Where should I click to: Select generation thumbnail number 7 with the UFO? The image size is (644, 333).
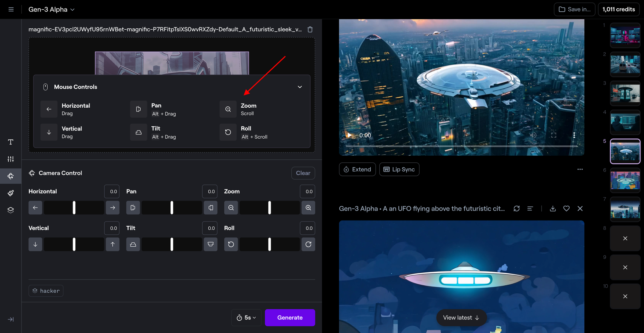coord(625,209)
